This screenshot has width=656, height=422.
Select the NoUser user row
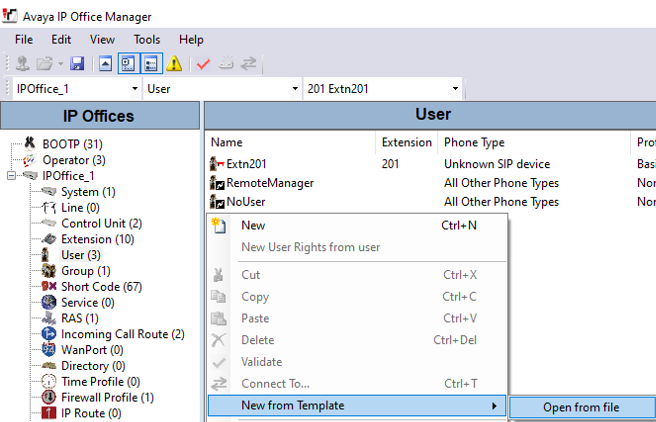tap(431, 202)
